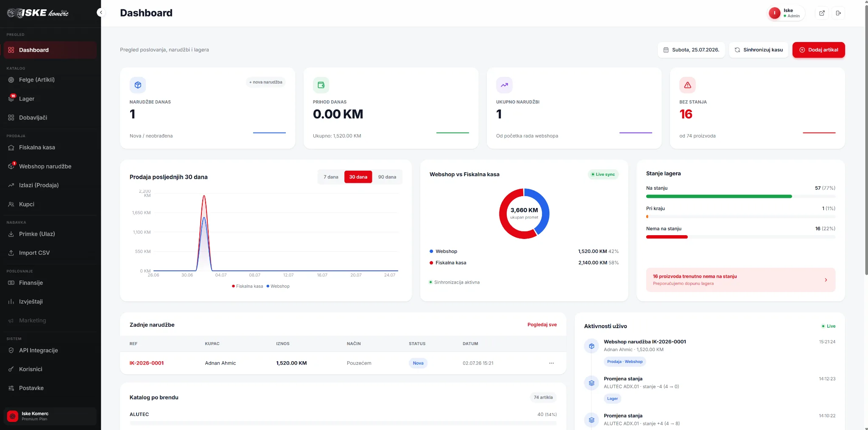
Task: Click the Prihod danas wallet icon
Action: pyautogui.click(x=321, y=85)
